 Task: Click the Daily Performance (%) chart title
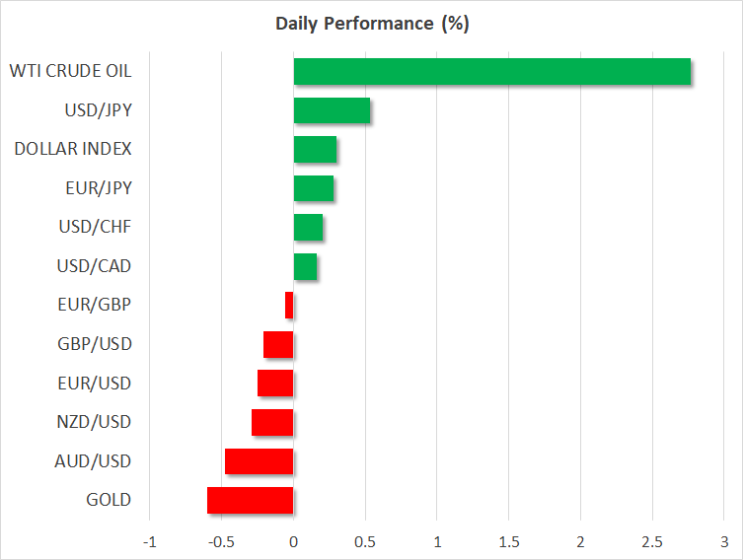coord(371,24)
